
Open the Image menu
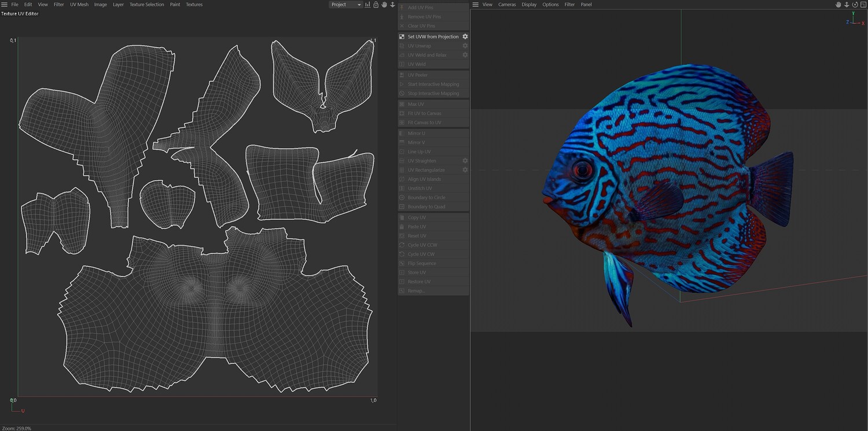point(101,5)
